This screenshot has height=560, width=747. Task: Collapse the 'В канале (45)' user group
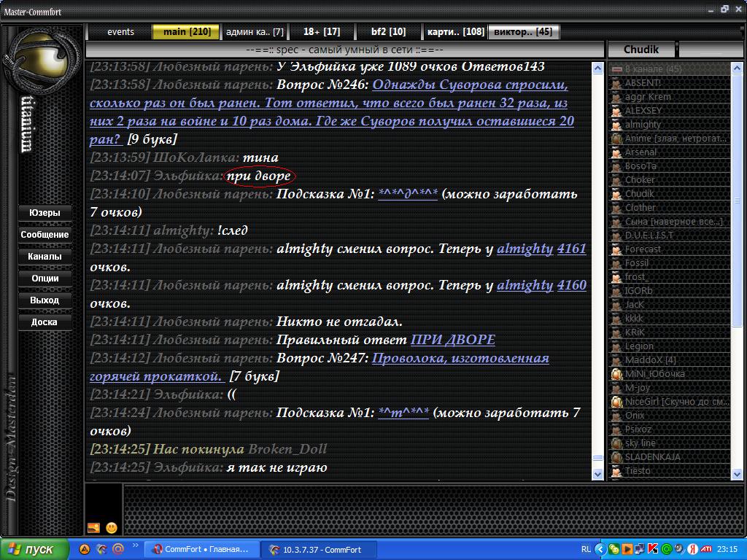click(616, 69)
